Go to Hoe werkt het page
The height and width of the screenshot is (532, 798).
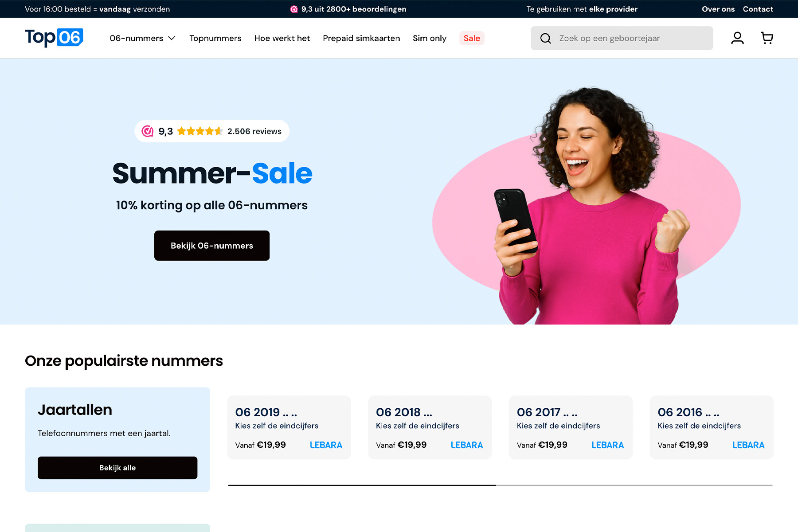pos(282,39)
